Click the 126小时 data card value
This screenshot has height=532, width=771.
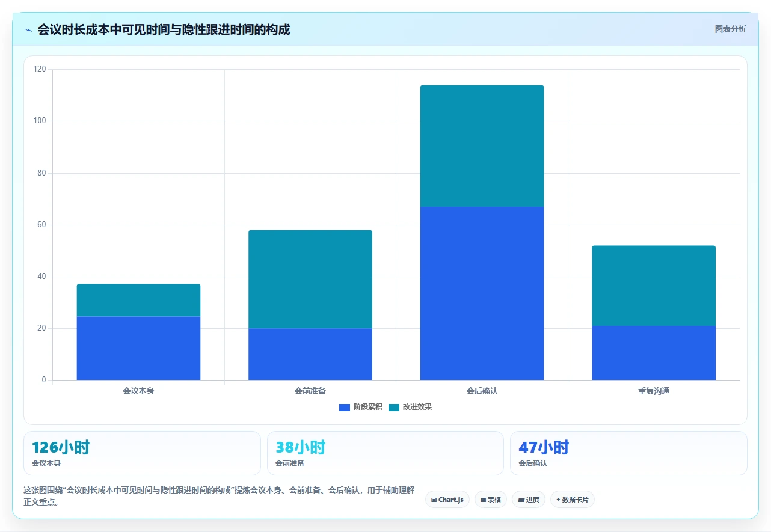[61, 447]
